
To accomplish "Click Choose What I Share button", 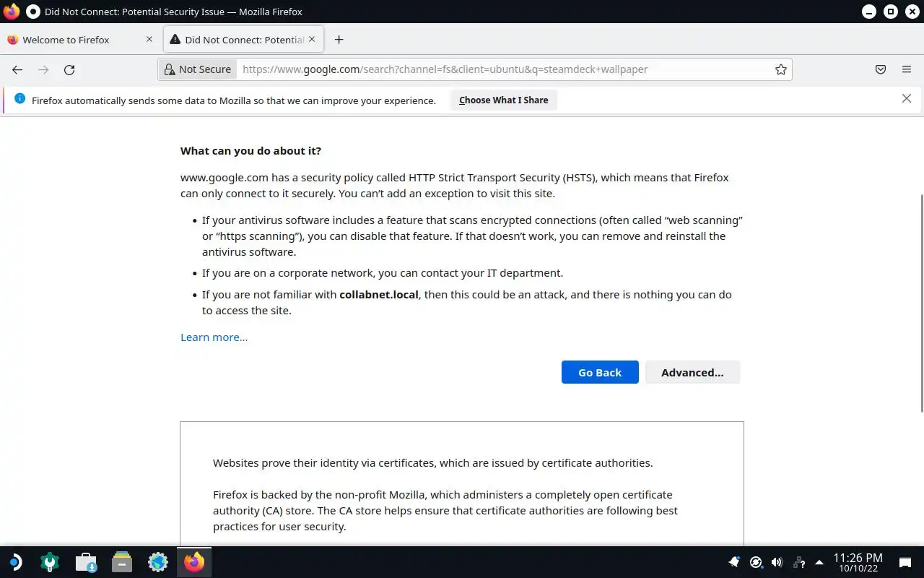I will 504,100.
